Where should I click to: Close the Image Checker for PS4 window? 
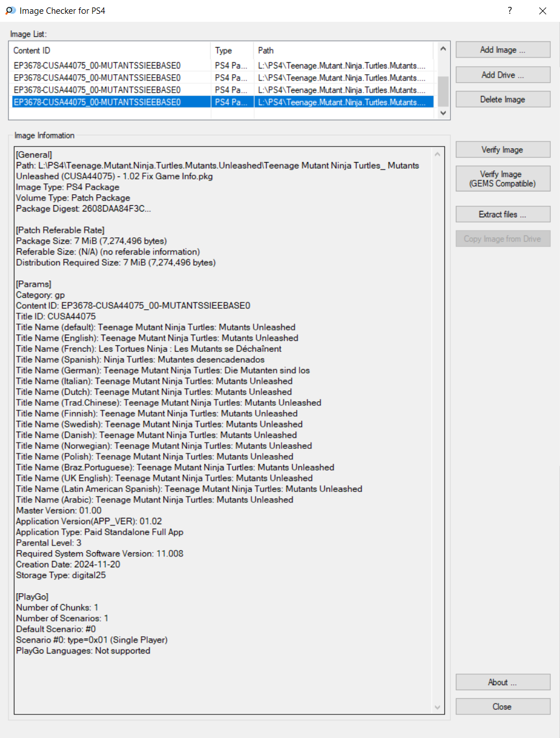click(542, 10)
